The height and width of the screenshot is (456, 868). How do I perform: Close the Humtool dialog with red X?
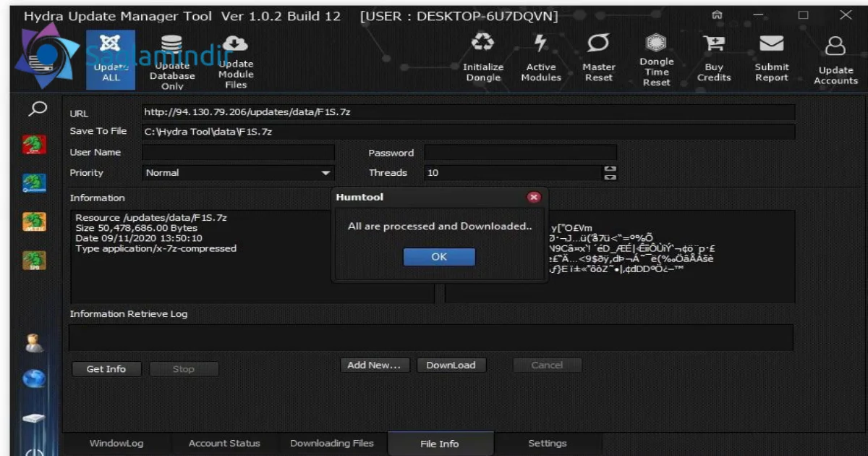coord(534,197)
